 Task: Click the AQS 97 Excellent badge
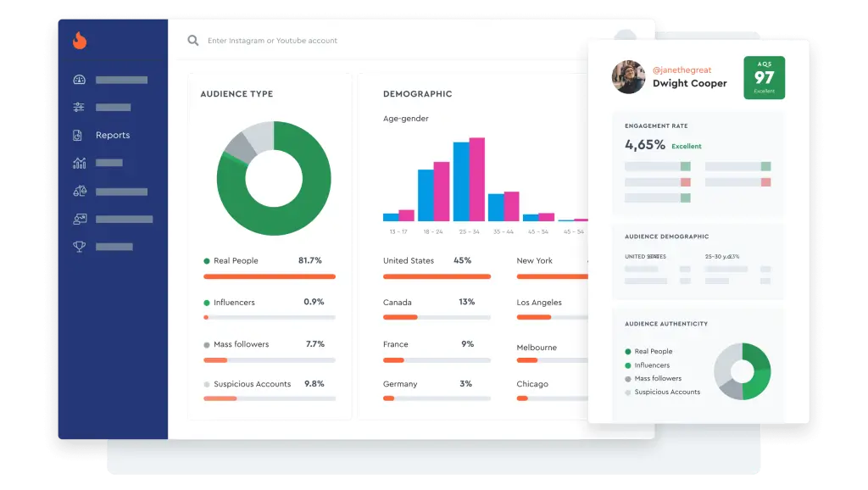pyautogui.click(x=764, y=77)
